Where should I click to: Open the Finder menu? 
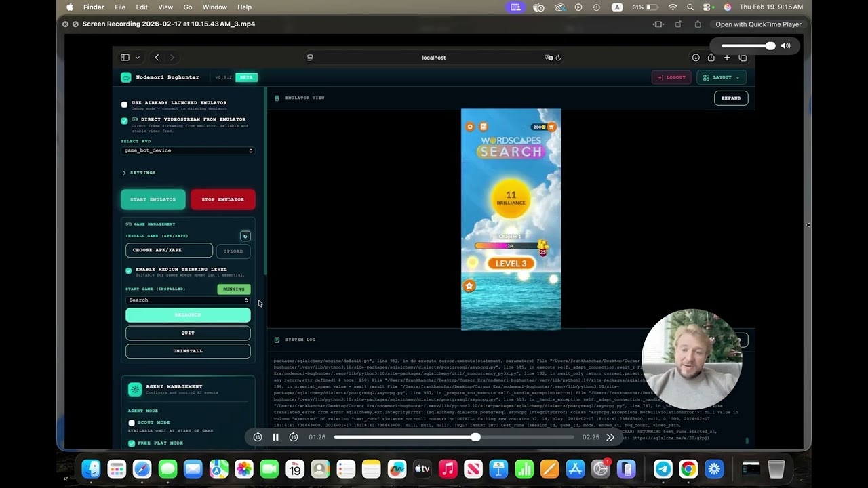pos(94,7)
